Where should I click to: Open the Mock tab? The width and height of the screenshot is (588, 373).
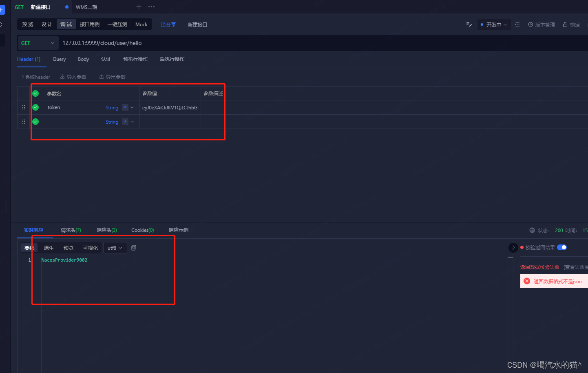(x=141, y=24)
